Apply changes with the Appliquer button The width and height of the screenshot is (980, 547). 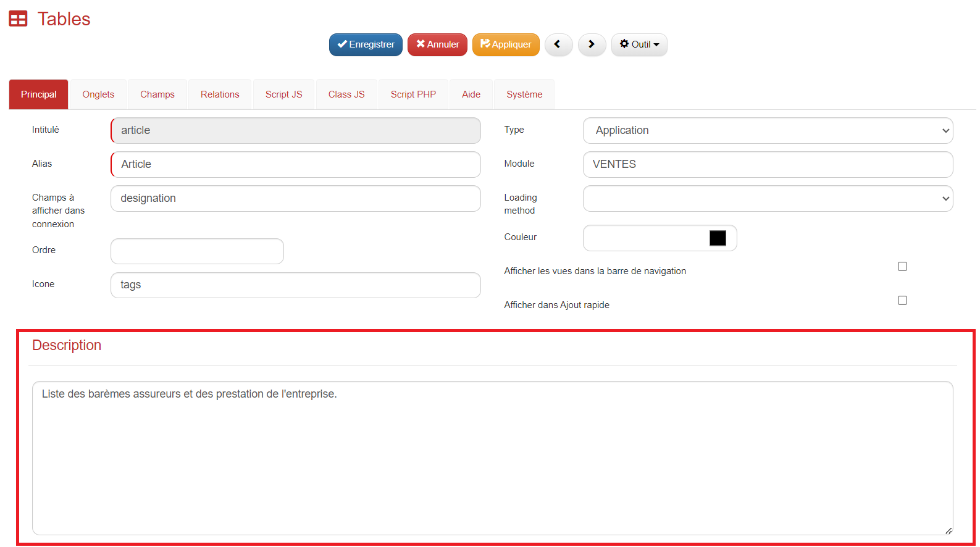click(x=506, y=44)
